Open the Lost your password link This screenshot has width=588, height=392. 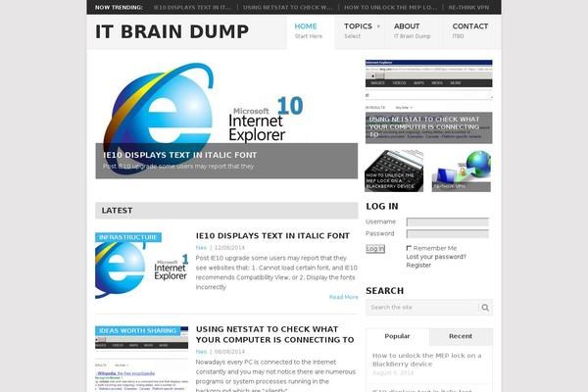pyautogui.click(x=436, y=257)
